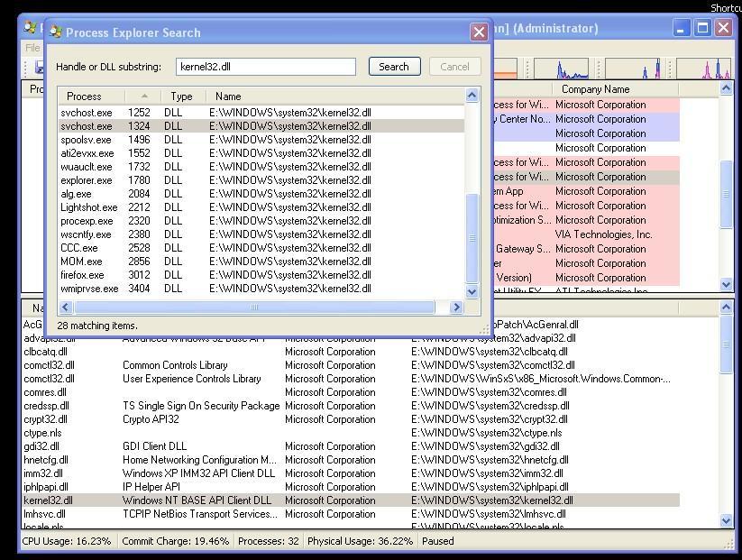This screenshot has height=560, width=742.
Task: Click the sort arrow column header in search results
Action: [143, 96]
